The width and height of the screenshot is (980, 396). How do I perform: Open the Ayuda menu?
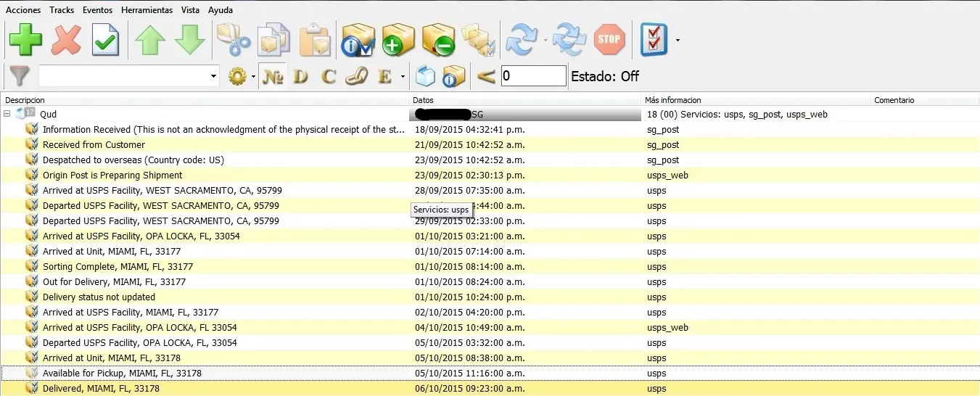[x=221, y=10]
